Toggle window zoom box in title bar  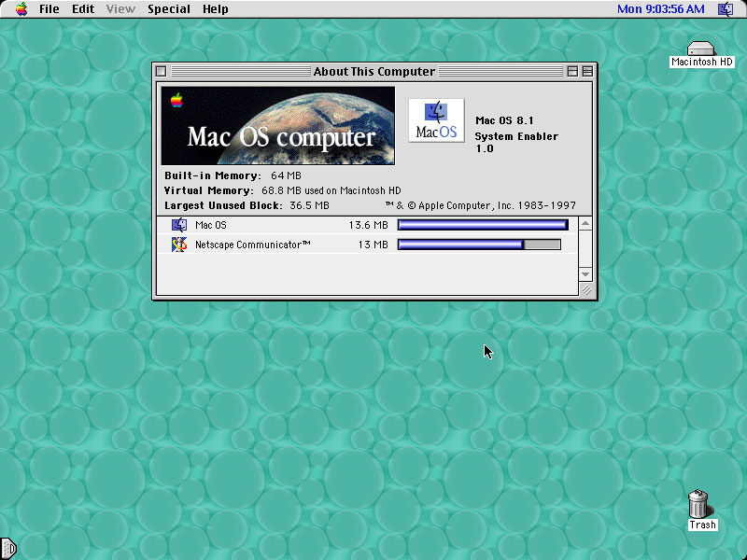click(x=572, y=72)
